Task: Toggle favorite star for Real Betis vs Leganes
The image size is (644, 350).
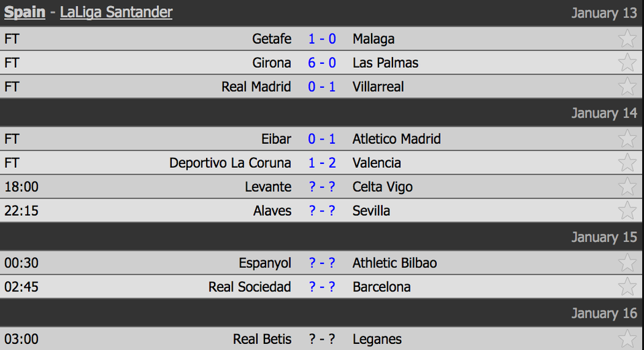Action: tap(627, 339)
